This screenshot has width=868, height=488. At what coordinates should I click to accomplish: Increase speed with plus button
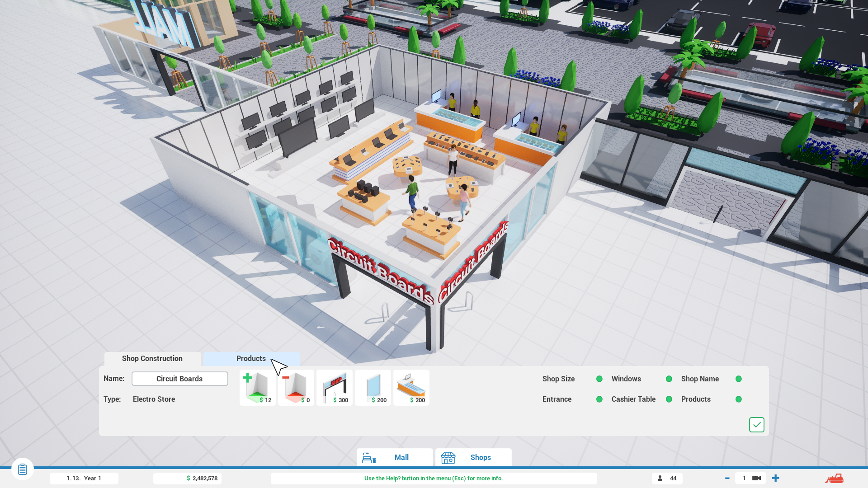[x=776, y=478]
